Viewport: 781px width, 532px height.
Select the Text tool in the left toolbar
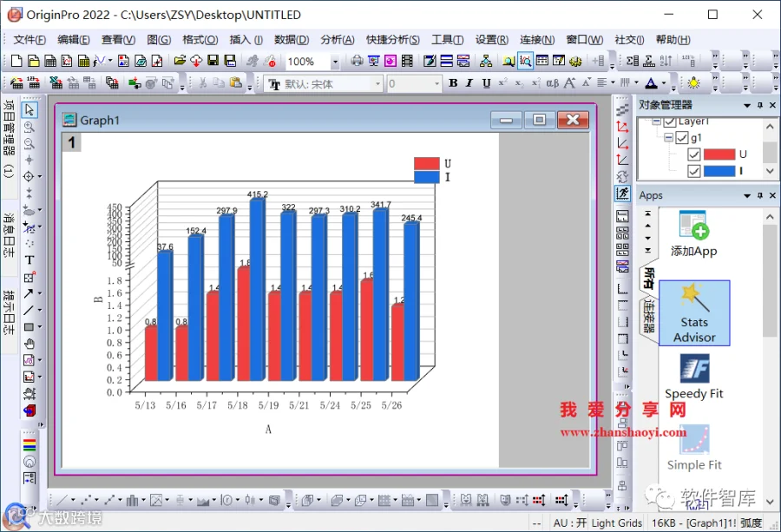pos(30,260)
